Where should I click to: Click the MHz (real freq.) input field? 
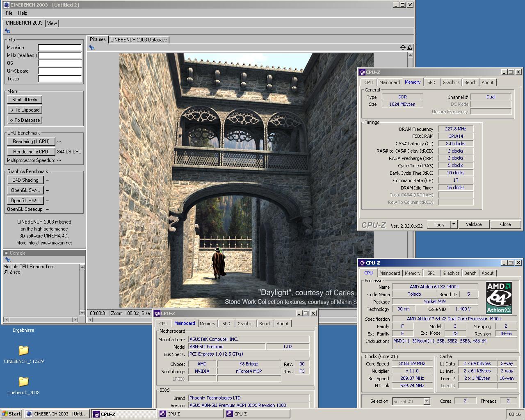click(59, 55)
